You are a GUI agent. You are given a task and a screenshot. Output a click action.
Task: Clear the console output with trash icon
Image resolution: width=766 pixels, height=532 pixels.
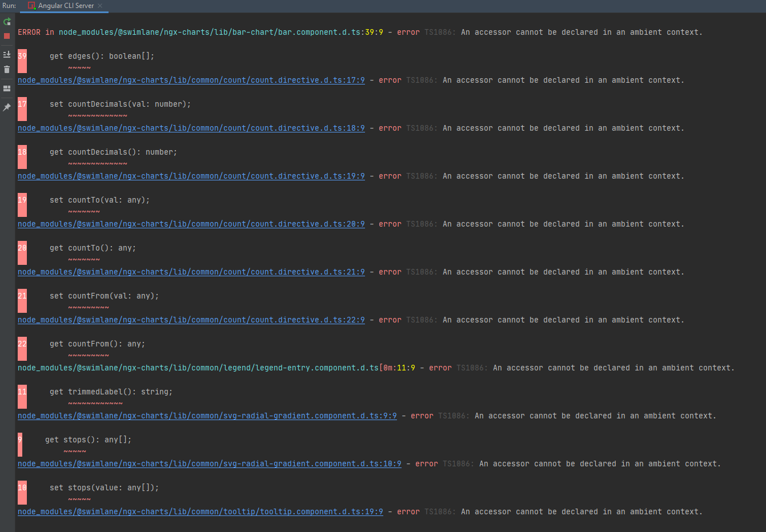(x=7, y=68)
